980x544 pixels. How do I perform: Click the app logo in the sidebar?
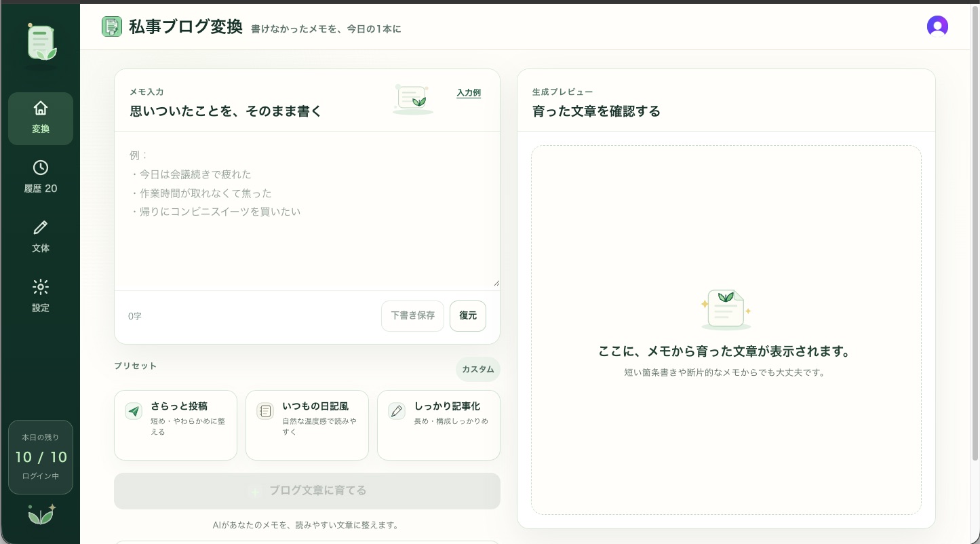coord(42,43)
